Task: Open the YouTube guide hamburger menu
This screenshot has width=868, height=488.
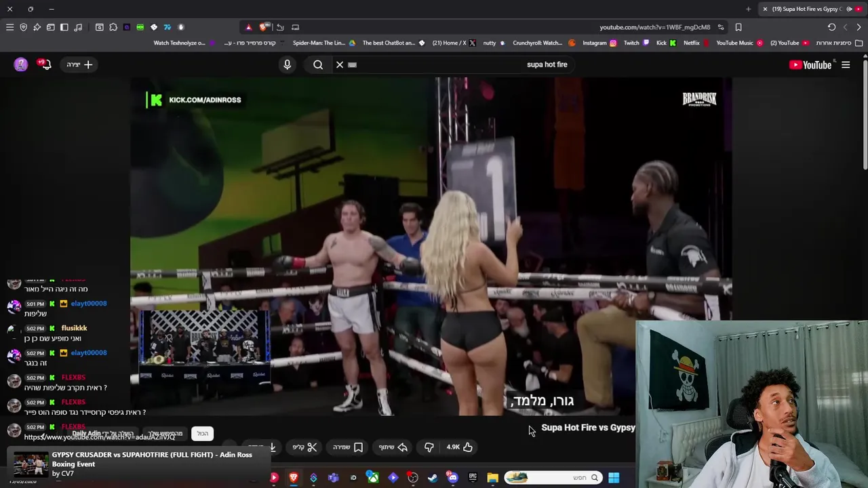Action: [846, 64]
